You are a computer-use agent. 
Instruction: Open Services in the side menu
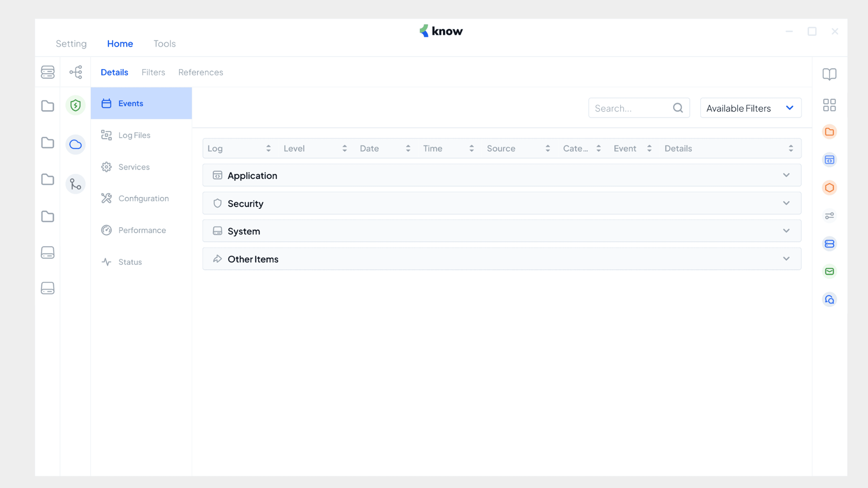coord(141,167)
